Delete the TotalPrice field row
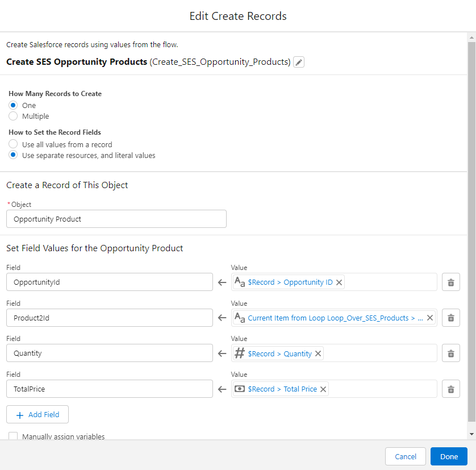Image resolution: width=476 pixels, height=470 pixels. click(x=451, y=389)
